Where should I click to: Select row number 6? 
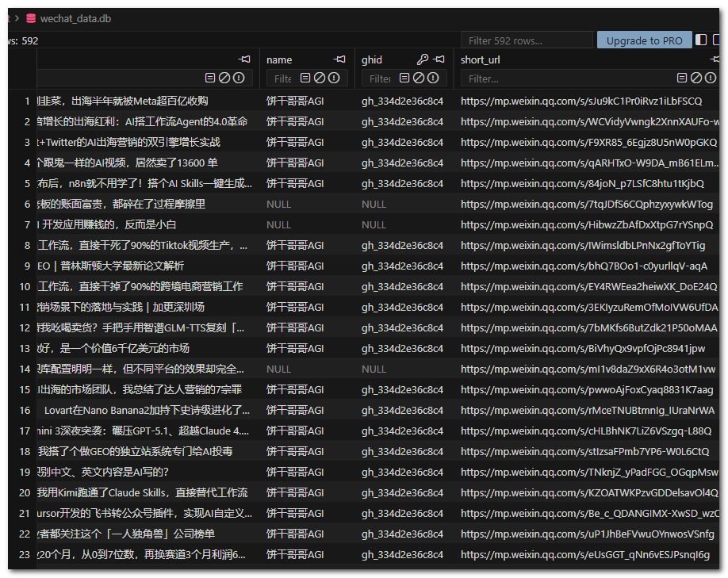click(28, 204)
